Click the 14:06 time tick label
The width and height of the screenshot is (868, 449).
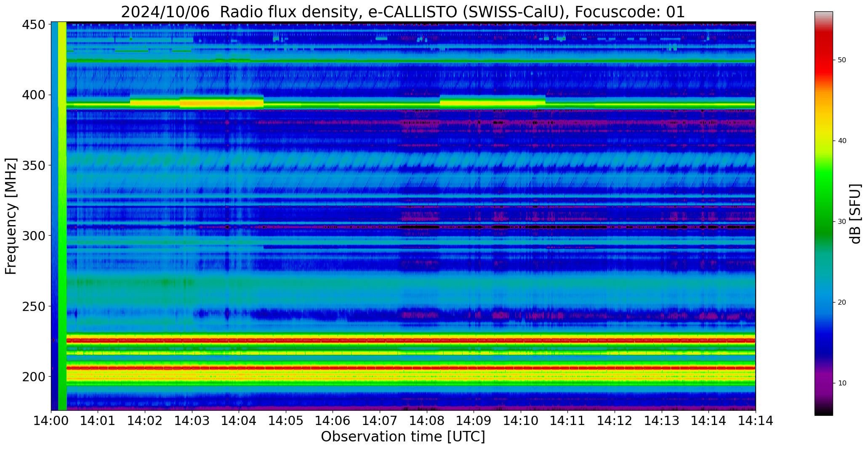pos(333,421)
